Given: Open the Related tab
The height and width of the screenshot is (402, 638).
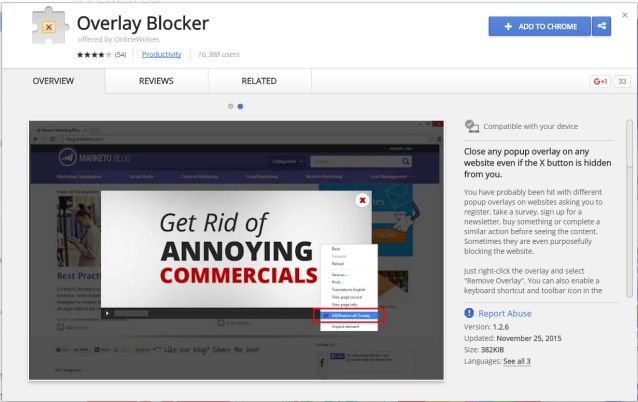Looking at the screenshot, I should [x=259, y=81].
